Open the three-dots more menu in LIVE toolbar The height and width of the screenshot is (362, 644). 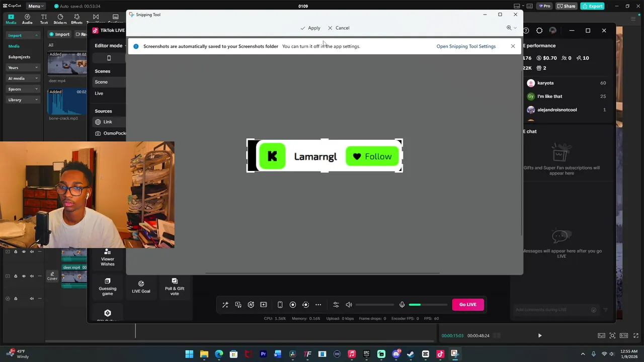tap(318, 305)
